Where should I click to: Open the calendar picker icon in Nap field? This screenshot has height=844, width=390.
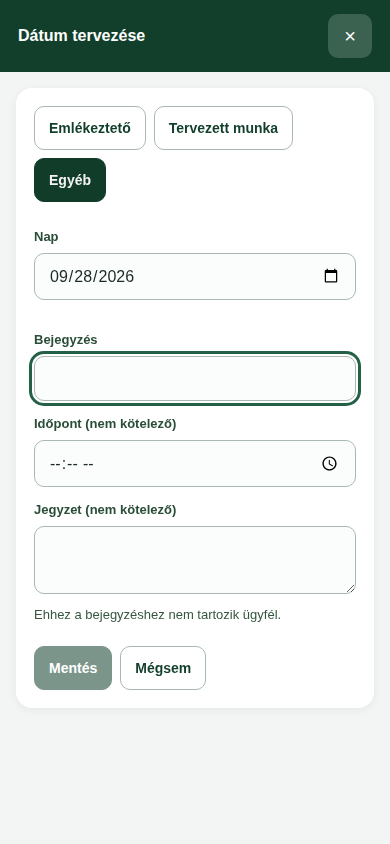pos(331,276)
